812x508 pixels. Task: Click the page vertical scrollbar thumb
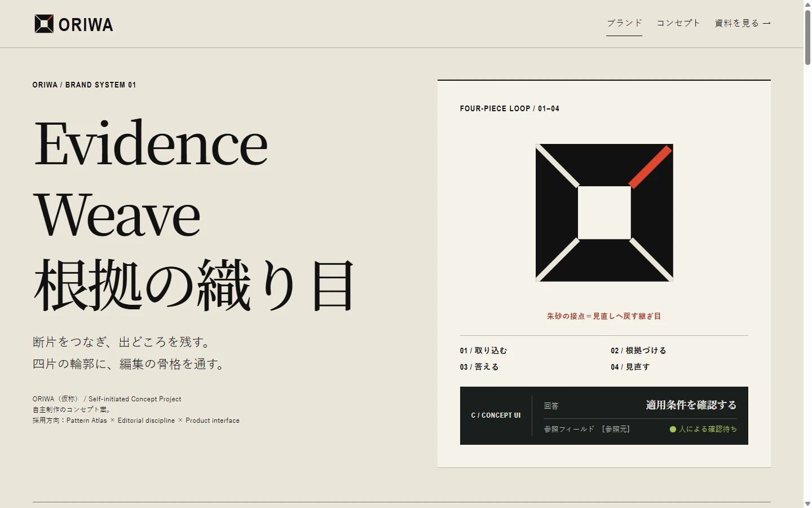click(807, 37)
